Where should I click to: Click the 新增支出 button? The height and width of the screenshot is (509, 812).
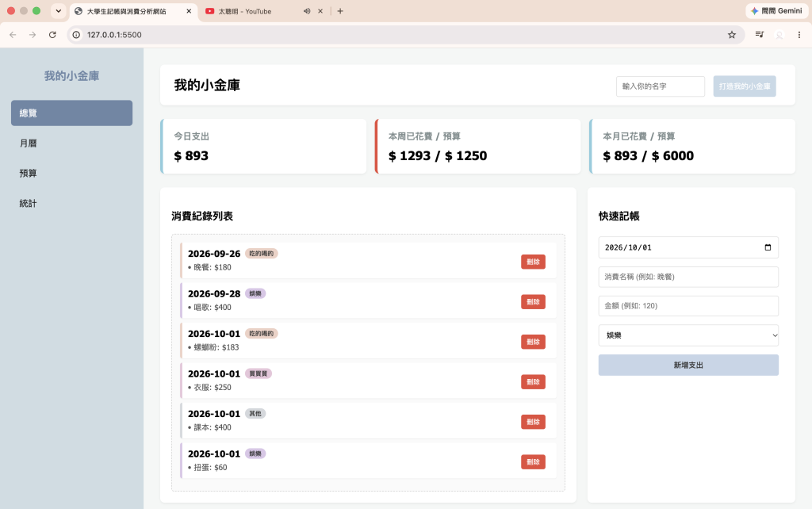tap(688, 365)
